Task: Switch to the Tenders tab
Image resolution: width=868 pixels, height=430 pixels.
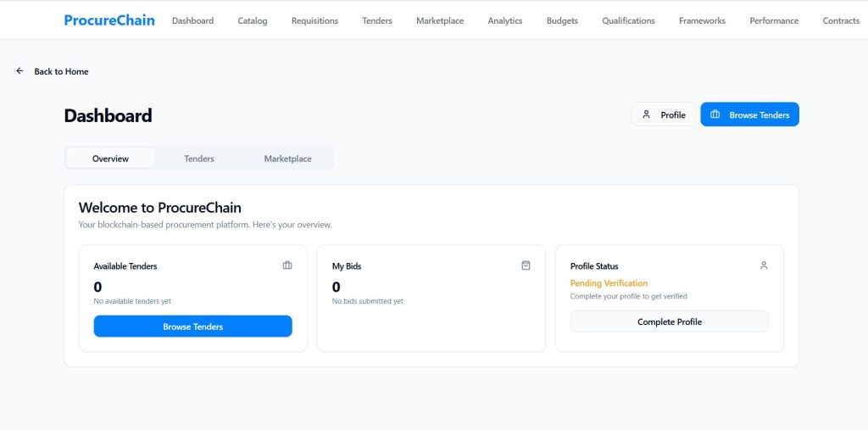Action: tap(199, 159)
